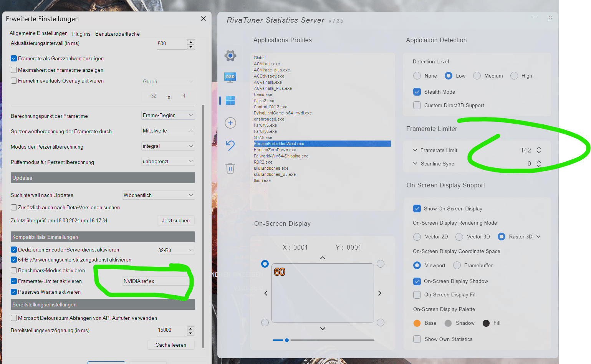Open Raster 3D dropdown arrow
The image size is (591, 364).
coord(538,237)
